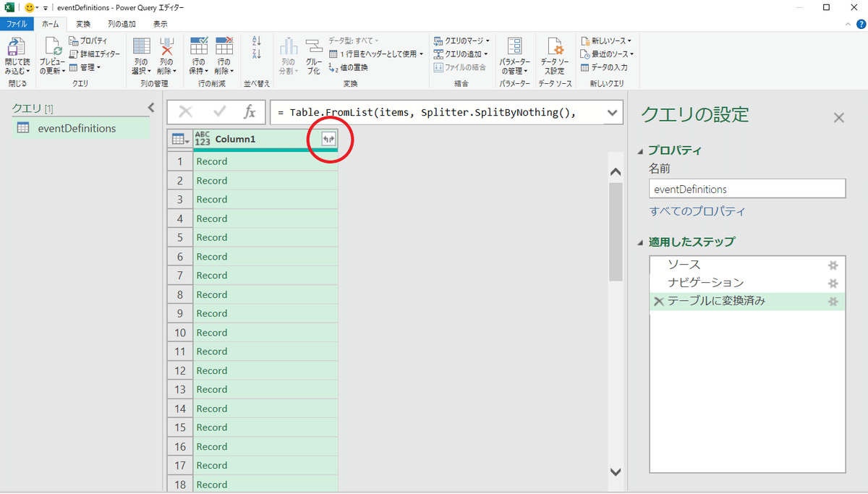Viewport: 868px width, 494px height.
Task: Click the All Properties (すべてのプロパティ) link
Action: click(697, 211)
